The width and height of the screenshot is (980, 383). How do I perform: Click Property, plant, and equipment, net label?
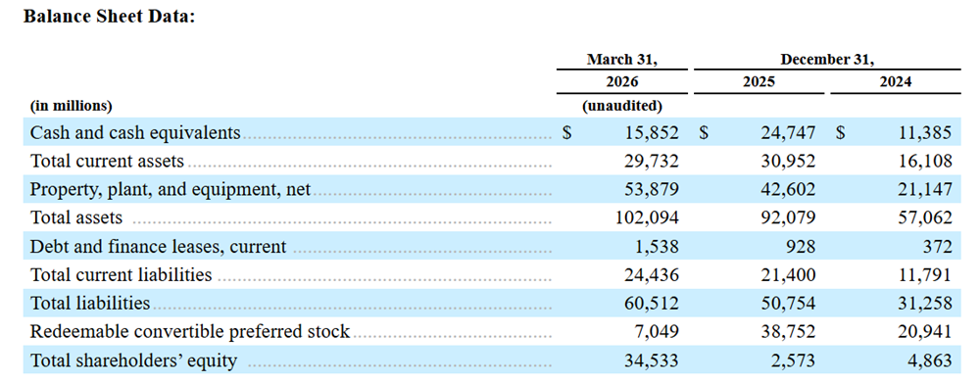(x=170, y=189)
